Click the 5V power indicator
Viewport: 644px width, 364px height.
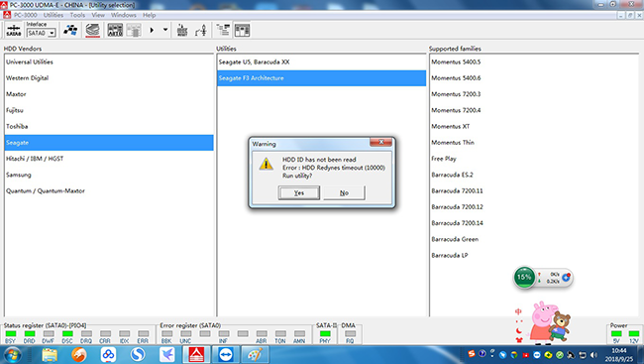616,336
